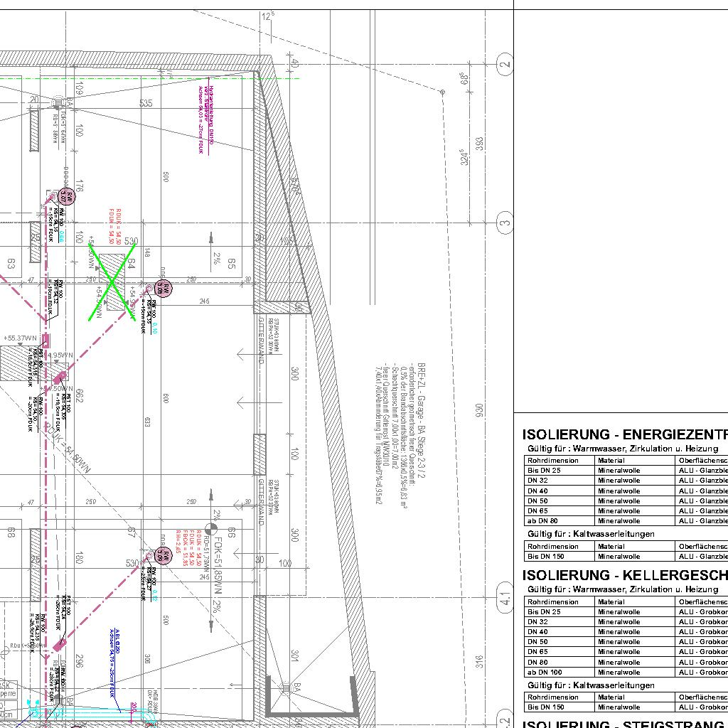This screenshot has height=728, width=728.
Task: Click the BA floor drain symbol in bottom shaft
Action: click(286, 688)
